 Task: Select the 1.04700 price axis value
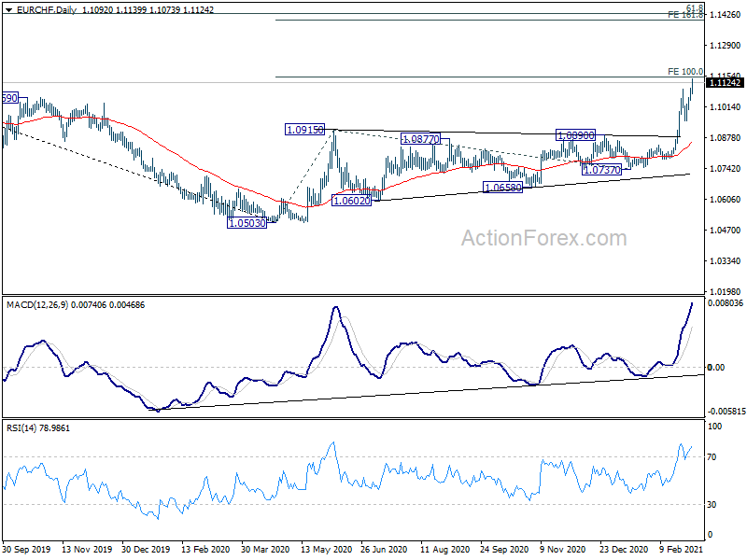coord(726,230)
